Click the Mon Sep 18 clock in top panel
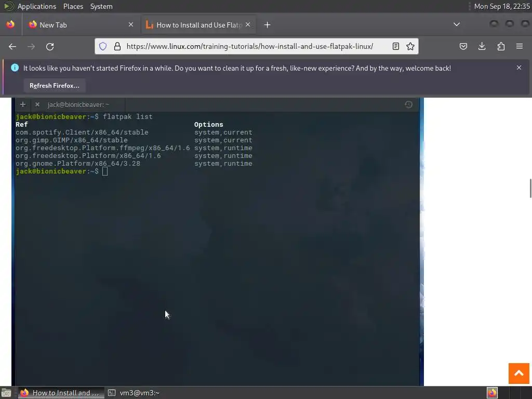The width and height of the screenshot is (532, 399). pos(501,6)
